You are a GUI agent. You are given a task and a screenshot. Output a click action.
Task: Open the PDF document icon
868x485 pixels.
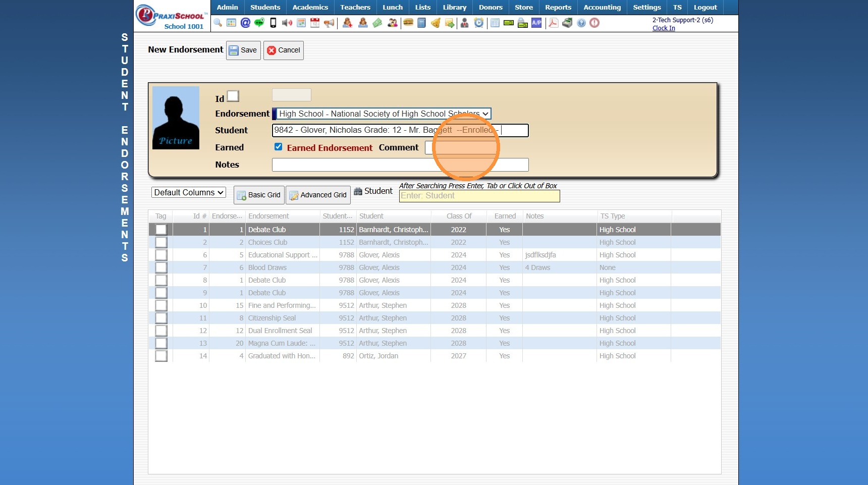[554, 23]
